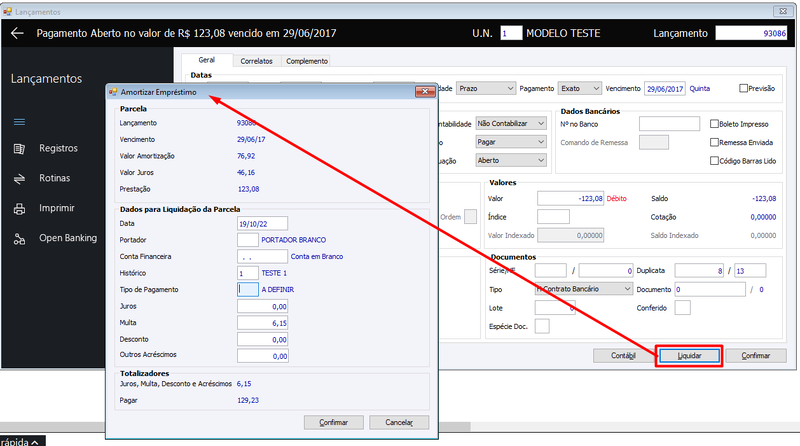This screenshot has width=800, height=446.
Task: Open the Aberto situation dropdown
Action: pos(511,160)
